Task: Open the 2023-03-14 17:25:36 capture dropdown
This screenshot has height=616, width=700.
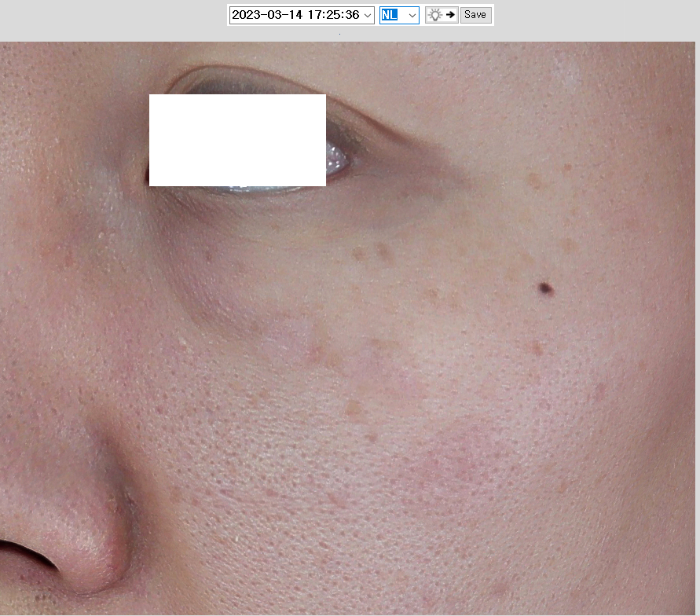Action: pyautogui.click(x=295, y=15)
